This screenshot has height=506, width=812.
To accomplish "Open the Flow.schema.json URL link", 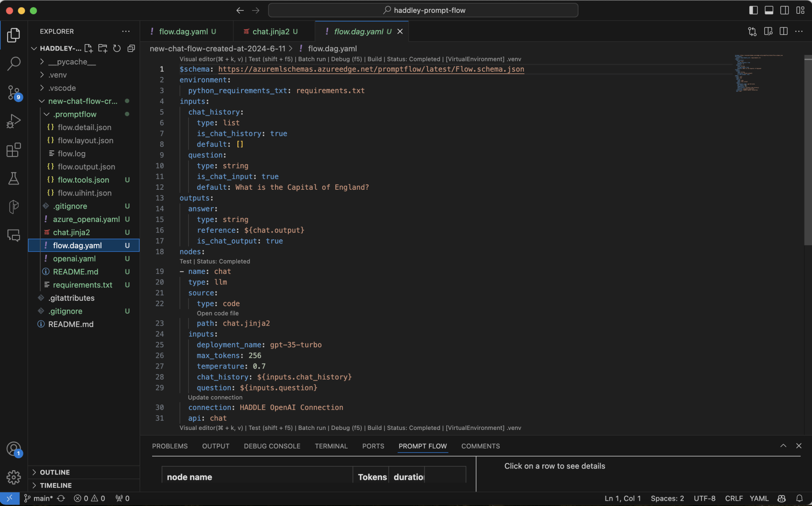I will pyautogui.click(x=371, y=69).
